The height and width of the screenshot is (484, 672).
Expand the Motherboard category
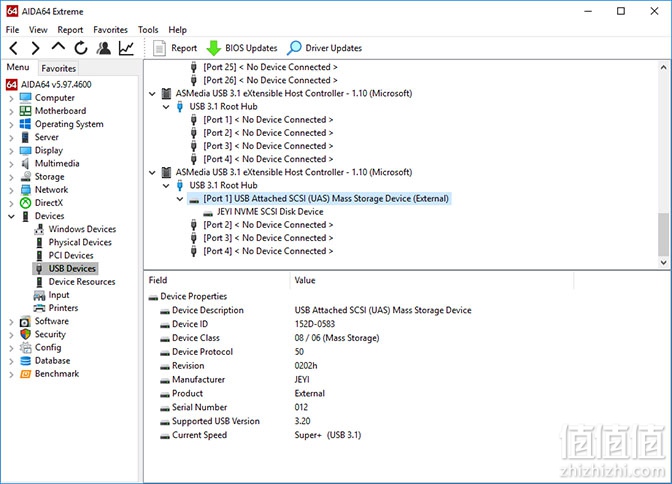click(x=11, y=111)
